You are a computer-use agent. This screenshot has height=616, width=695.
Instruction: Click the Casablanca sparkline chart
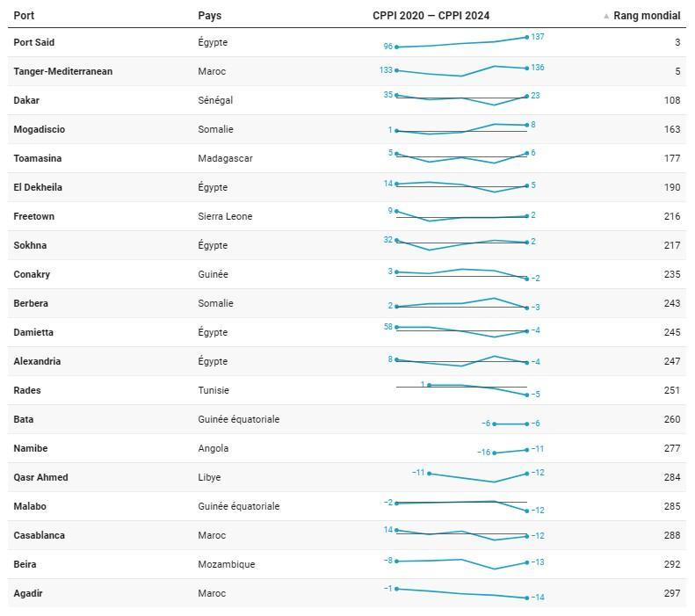point(461,534)
